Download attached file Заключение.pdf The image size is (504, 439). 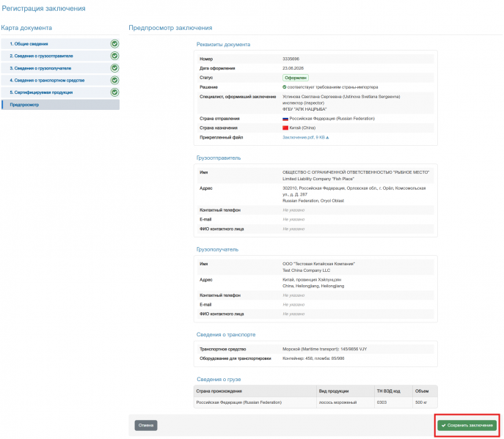305,138
